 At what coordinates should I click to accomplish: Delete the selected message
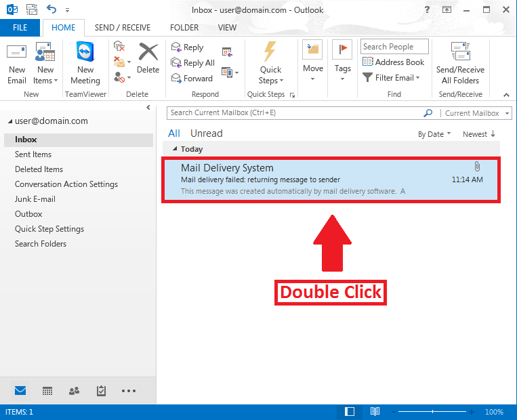point(148,58)
